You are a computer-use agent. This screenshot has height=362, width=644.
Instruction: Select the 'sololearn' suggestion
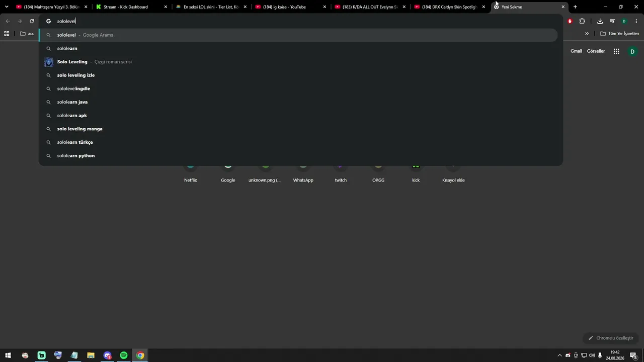coord(298,48)
